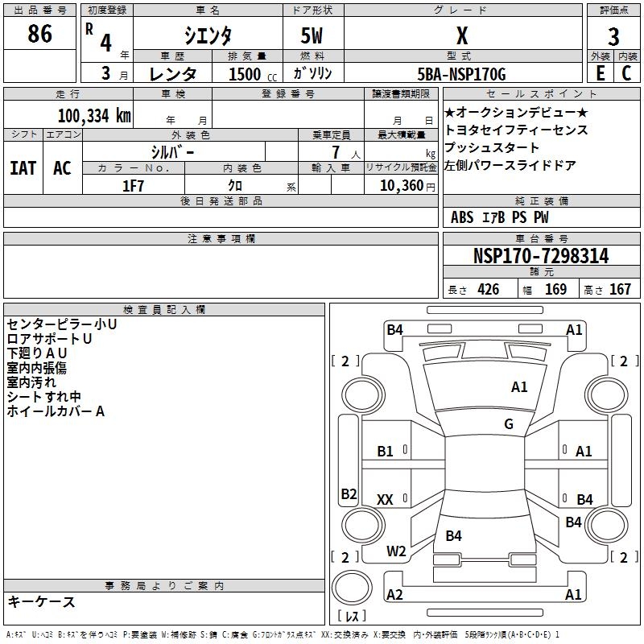Select the door shape value 5W
Screen dimensions: 644x644
click(x=312, y=35)
